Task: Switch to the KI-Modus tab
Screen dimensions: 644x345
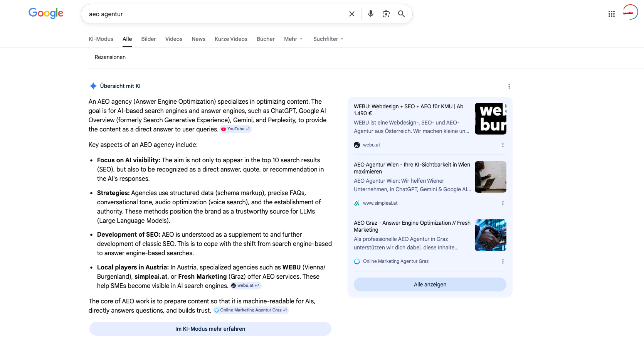Action: click(x=101, y=39)
